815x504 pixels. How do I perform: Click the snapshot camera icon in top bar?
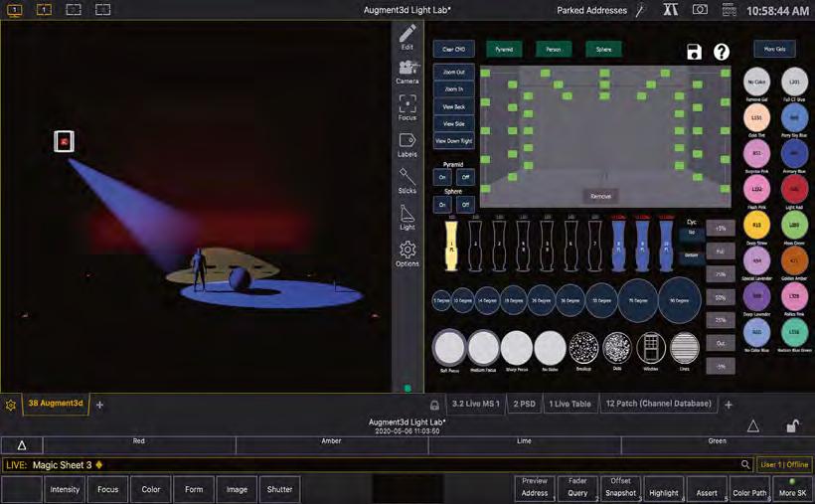700,10
